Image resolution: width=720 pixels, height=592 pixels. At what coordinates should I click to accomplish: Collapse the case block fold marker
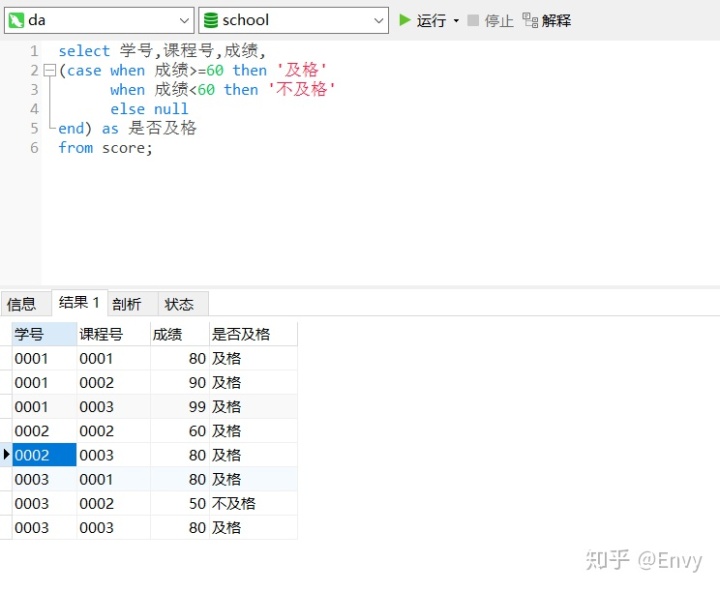coord(49,70)
